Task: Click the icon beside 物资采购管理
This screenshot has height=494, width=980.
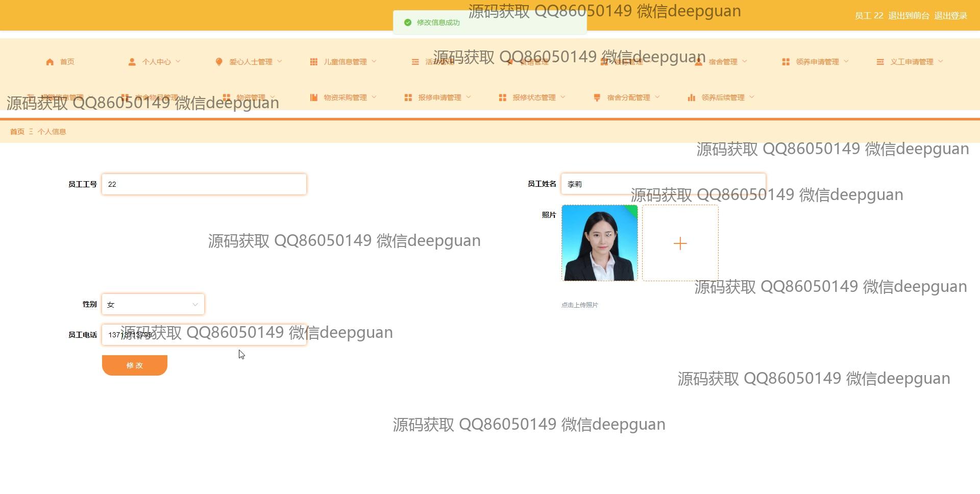Action: pyautogui.click(x=313, y=97)
